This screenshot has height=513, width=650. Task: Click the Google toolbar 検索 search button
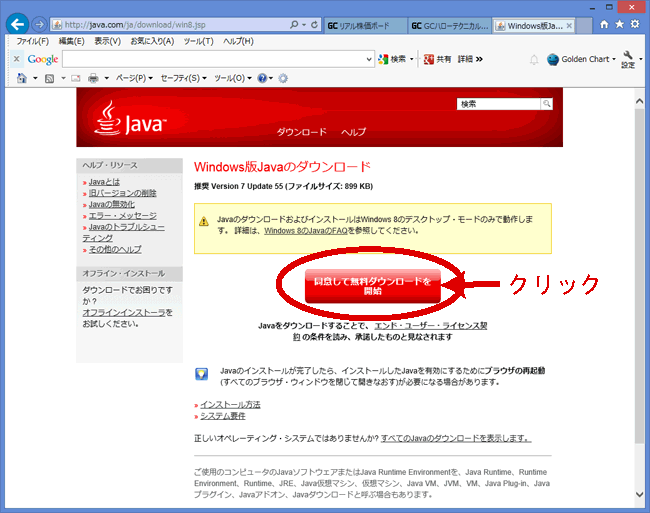tap(392, 59)
